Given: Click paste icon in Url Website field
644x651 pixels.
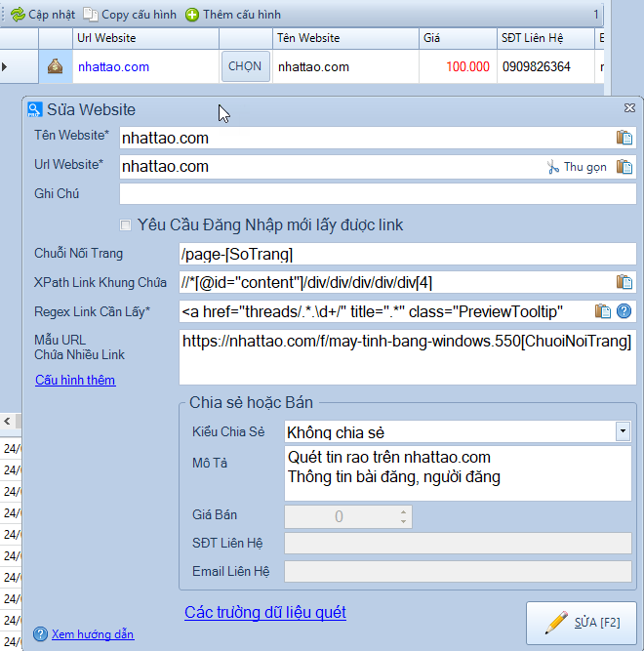Looking at the screenshot, I should tap(624, 167).
